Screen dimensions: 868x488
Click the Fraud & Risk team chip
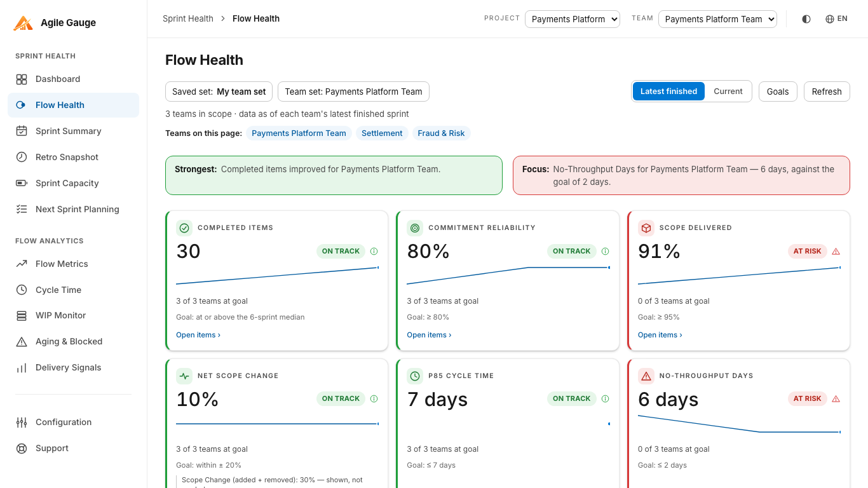[x=441, y=133]
